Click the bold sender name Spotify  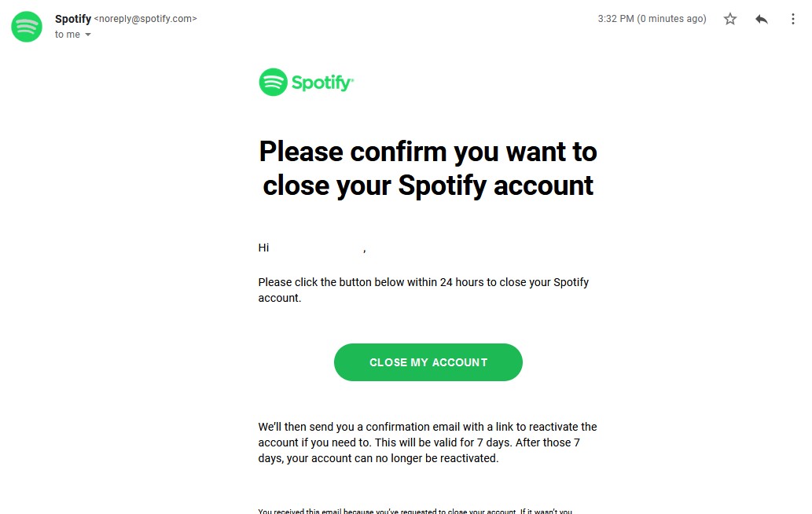point(73,19)
